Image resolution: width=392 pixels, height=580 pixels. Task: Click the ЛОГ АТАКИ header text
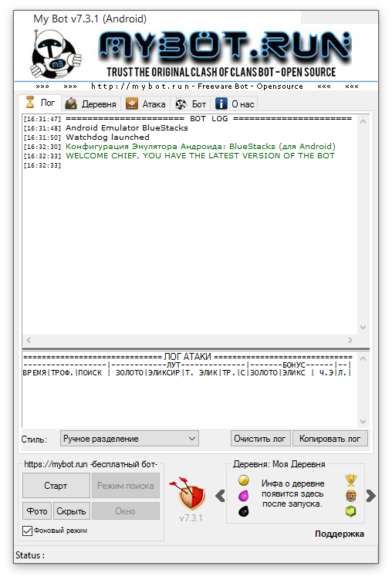click(x=188, y=357)
